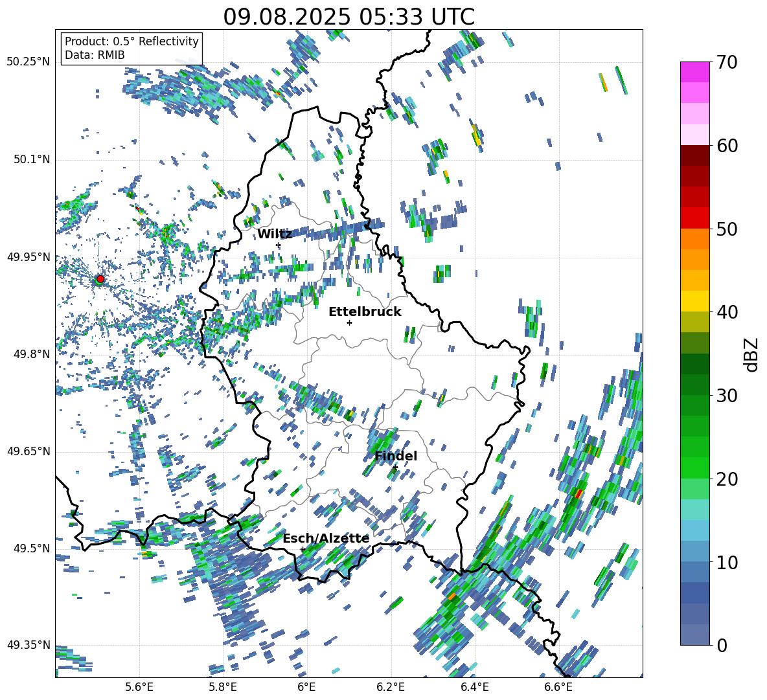
Task: Click the magenta top colorbar segment
Action: (694, 72)
